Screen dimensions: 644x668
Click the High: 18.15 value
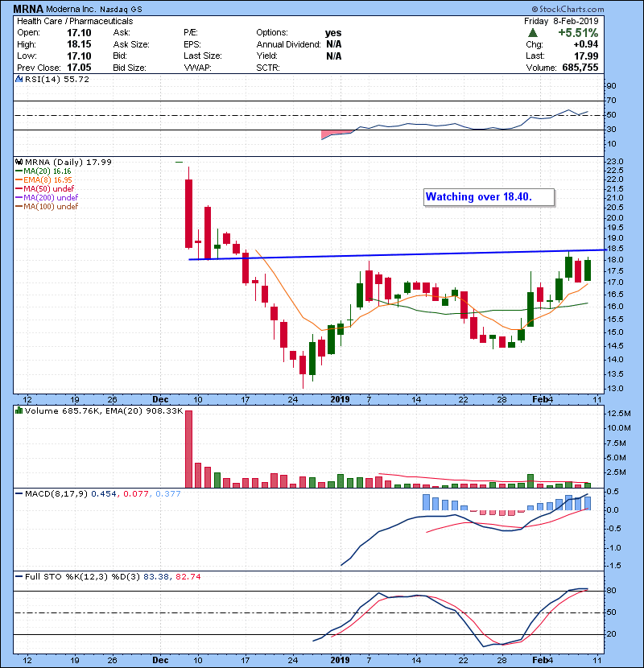click(79, 44)
